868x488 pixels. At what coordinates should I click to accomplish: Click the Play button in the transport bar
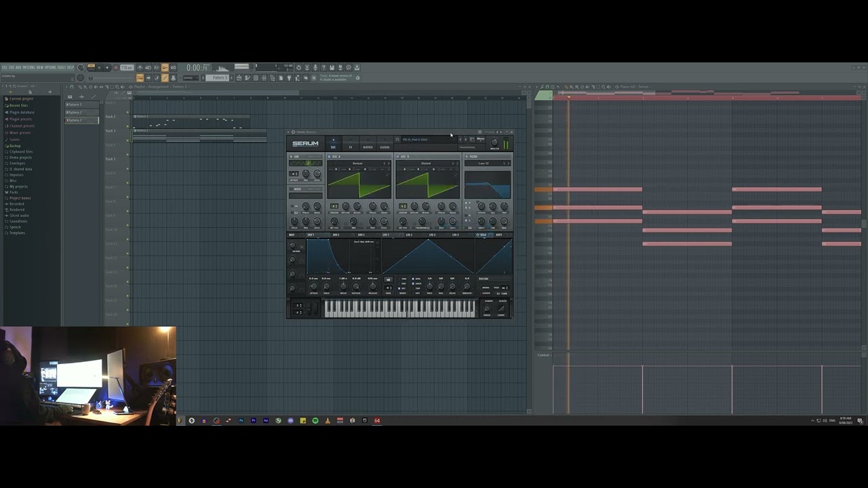tap(99, 67)
